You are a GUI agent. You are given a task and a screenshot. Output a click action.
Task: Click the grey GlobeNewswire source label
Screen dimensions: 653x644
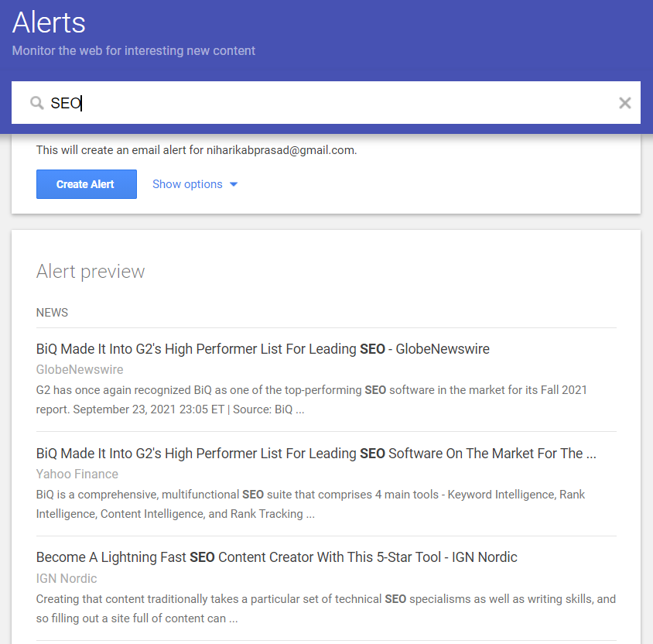coord(80,369)
